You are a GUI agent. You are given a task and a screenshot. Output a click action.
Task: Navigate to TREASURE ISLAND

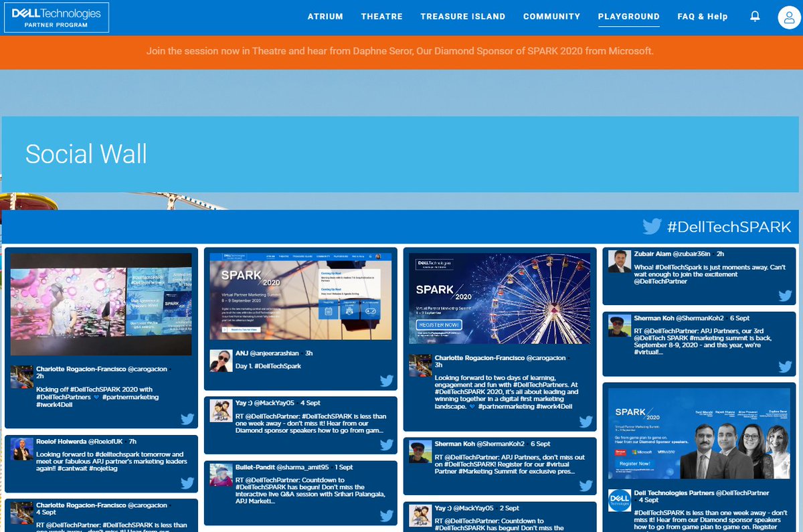tap(463, 17)
